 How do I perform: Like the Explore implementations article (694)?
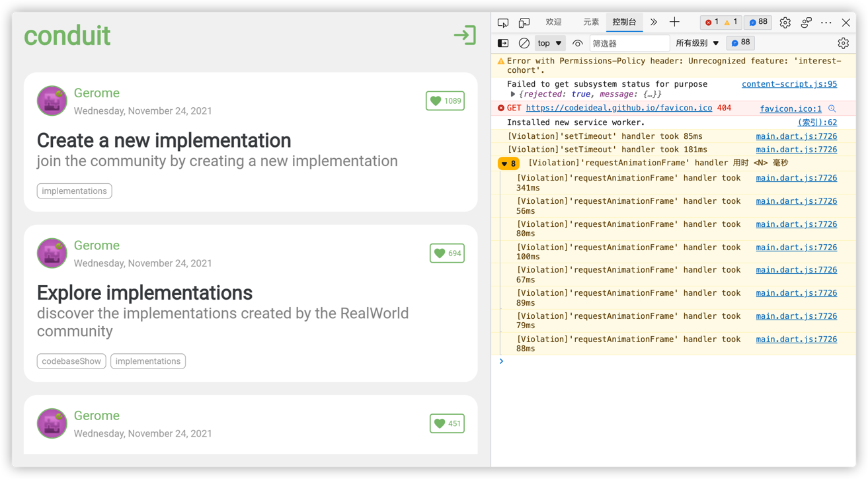[447, 253]
